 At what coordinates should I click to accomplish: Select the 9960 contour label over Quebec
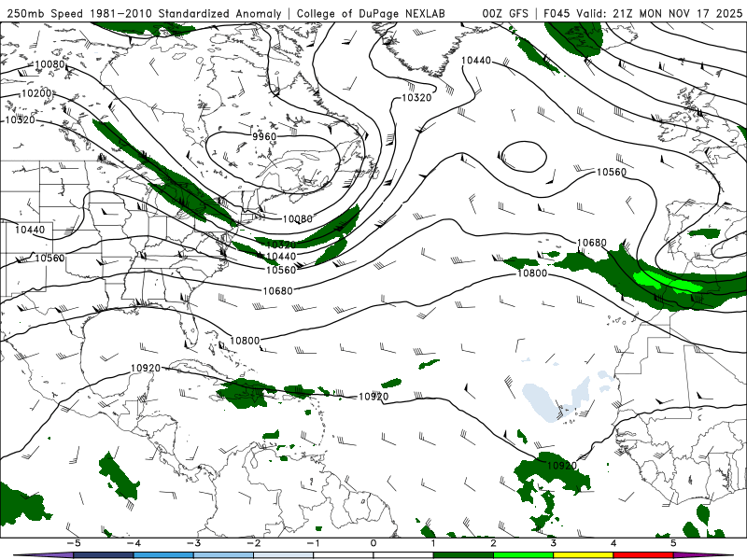coord(264,136)
